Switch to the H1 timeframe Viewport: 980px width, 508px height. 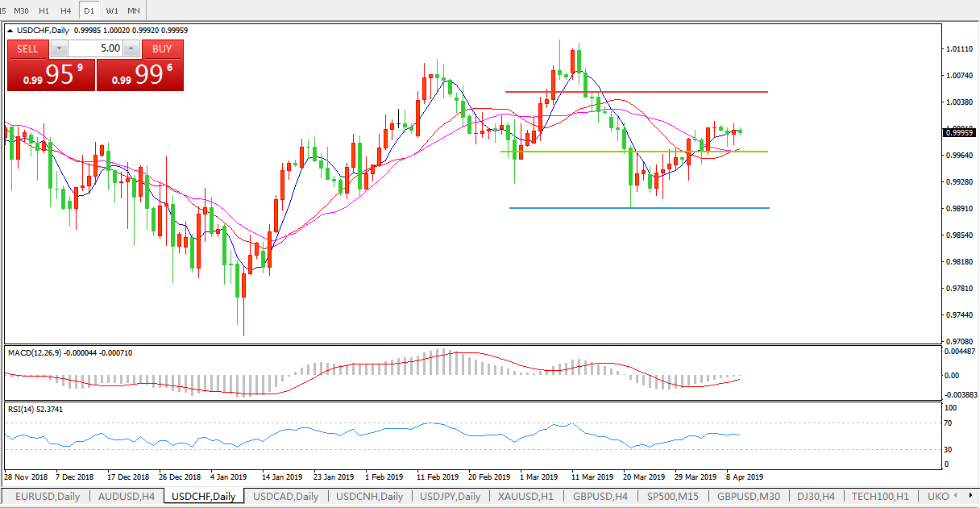coord(44,10)
